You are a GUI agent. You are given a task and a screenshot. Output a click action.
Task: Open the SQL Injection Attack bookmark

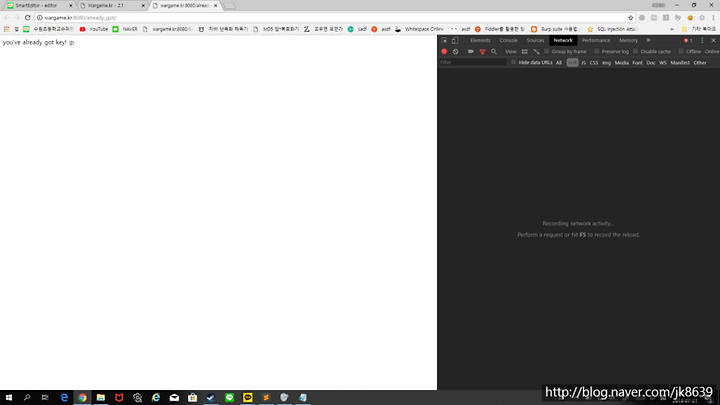point(613,29)
